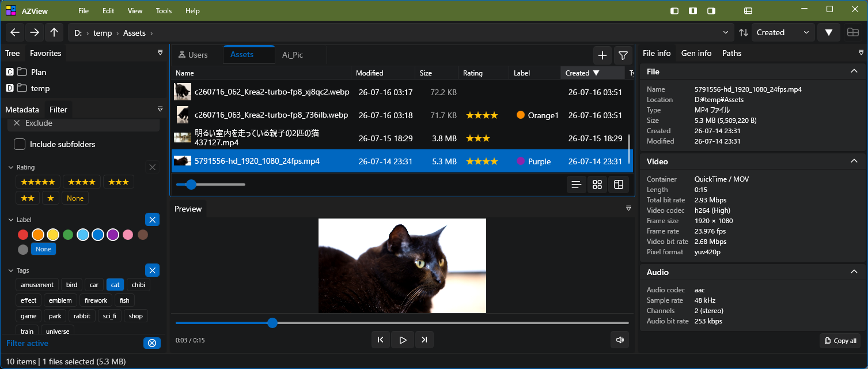
Task: Click the Copy all button
Action: click(840, 341)
